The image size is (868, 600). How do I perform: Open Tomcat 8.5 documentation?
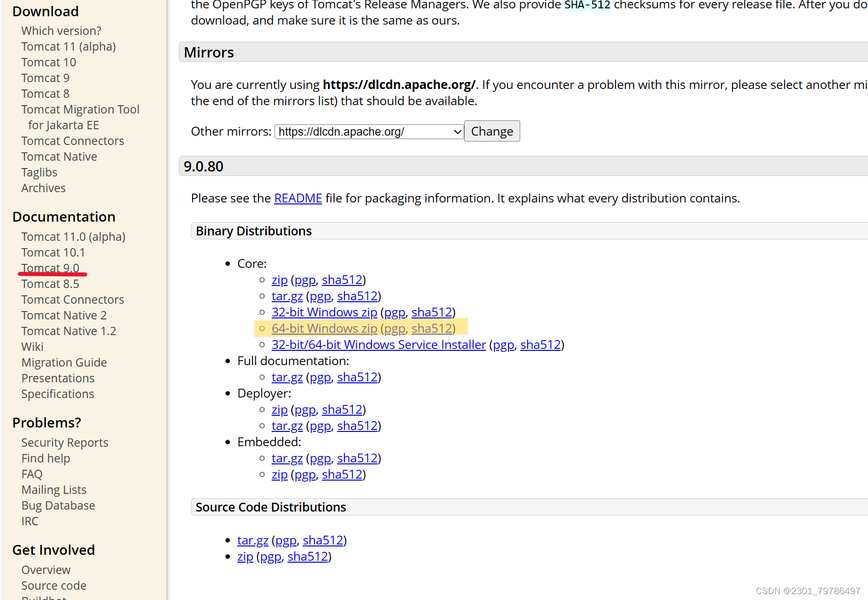(50, 284)
